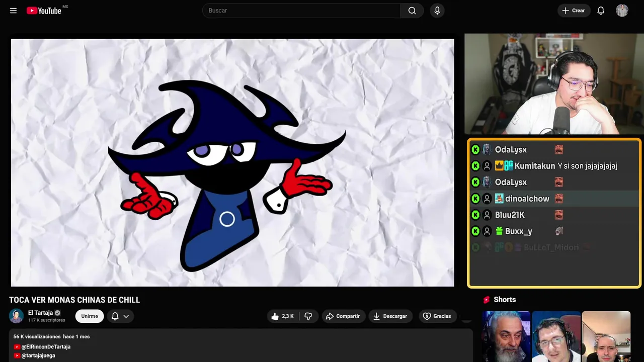Image resolution: width=644 pixels, height=362 pixels.
Task: Open first Shorts thumbnail, bearded man
Action: (x=506, y=336)
